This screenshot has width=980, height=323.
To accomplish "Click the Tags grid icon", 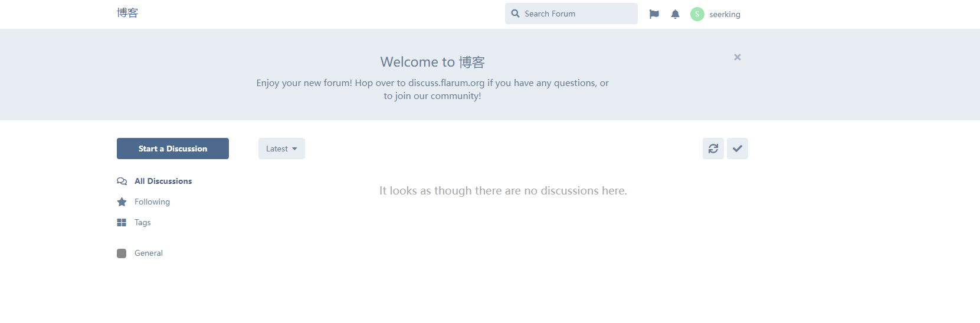I will [122, 222].
